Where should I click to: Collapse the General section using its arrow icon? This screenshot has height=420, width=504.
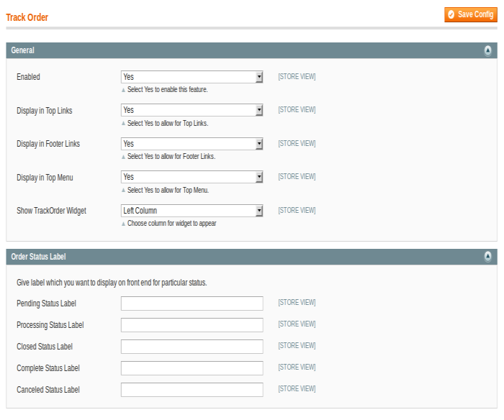pos(487,50)
